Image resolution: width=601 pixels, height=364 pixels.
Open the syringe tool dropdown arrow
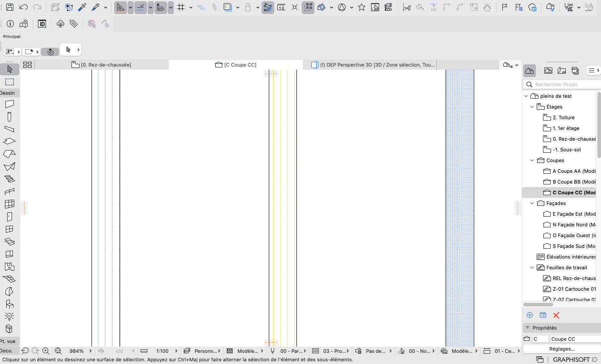point(106,7)
